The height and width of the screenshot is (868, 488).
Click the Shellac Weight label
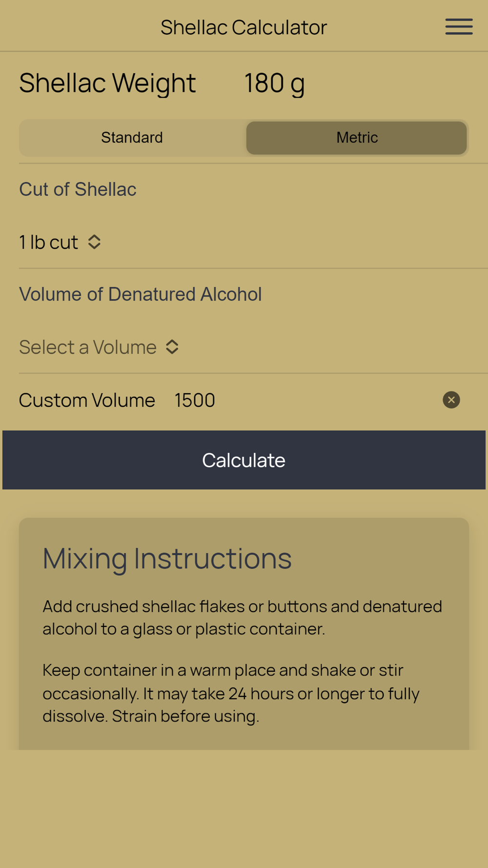[x=107, y=83]
